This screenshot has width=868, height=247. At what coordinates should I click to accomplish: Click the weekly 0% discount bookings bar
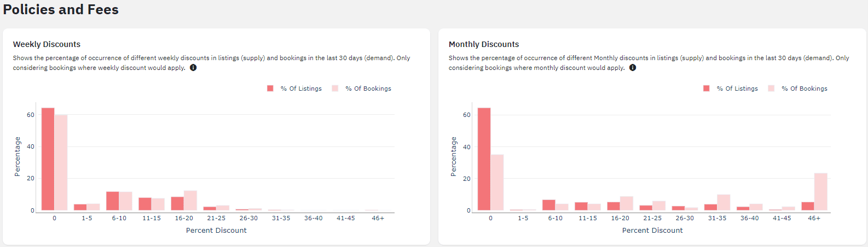(61, 162)
